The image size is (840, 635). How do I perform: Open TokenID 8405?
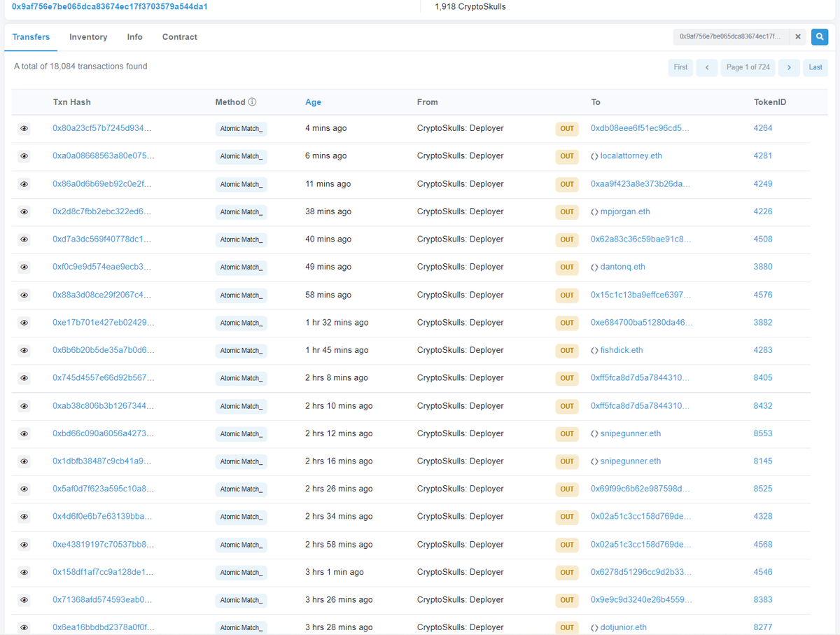(763, 378)
